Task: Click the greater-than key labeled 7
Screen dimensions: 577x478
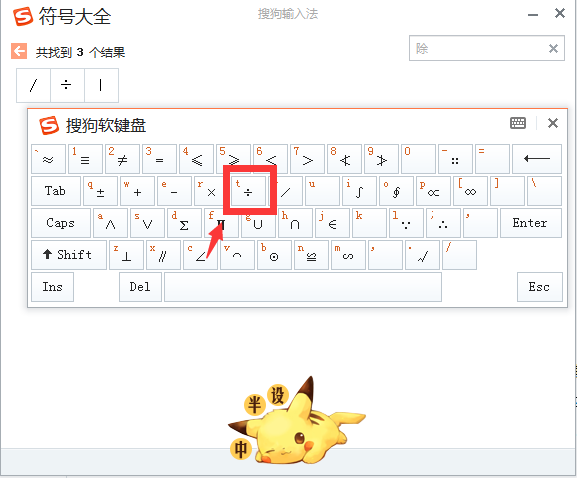Action: click(307, 159)
